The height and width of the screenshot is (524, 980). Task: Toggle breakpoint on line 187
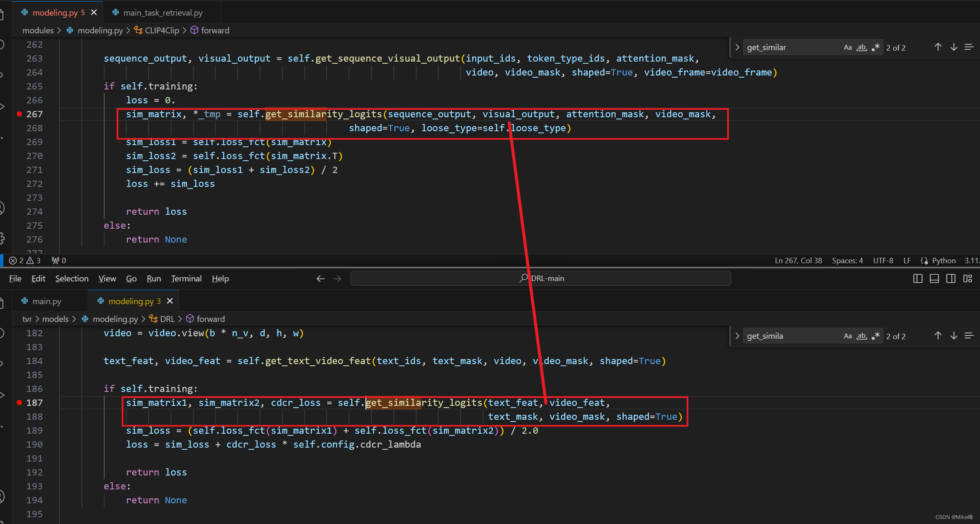coord(19,402)
